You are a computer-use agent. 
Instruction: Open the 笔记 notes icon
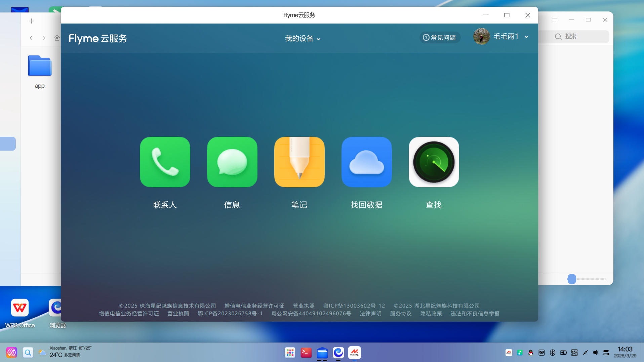tap(299, 162)
